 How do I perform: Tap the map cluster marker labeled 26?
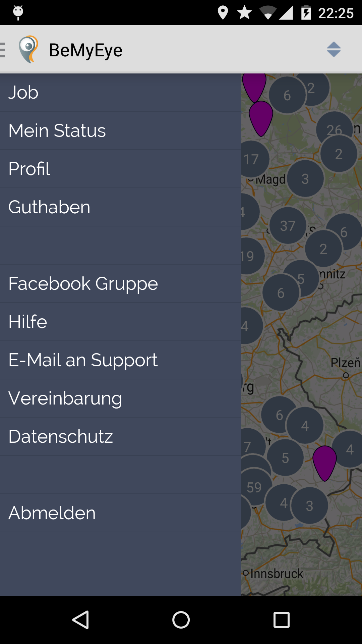point(335,129)
